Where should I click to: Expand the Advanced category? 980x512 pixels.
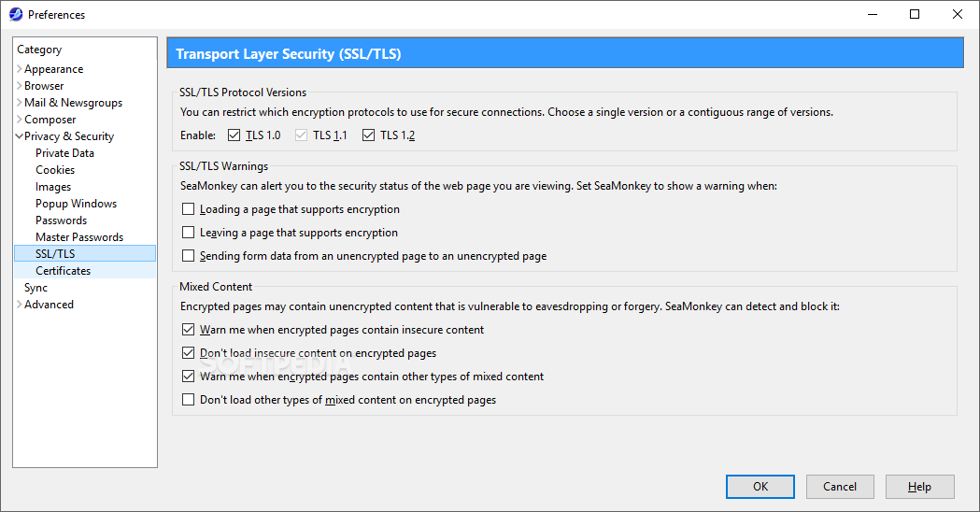tap(20, 305)
